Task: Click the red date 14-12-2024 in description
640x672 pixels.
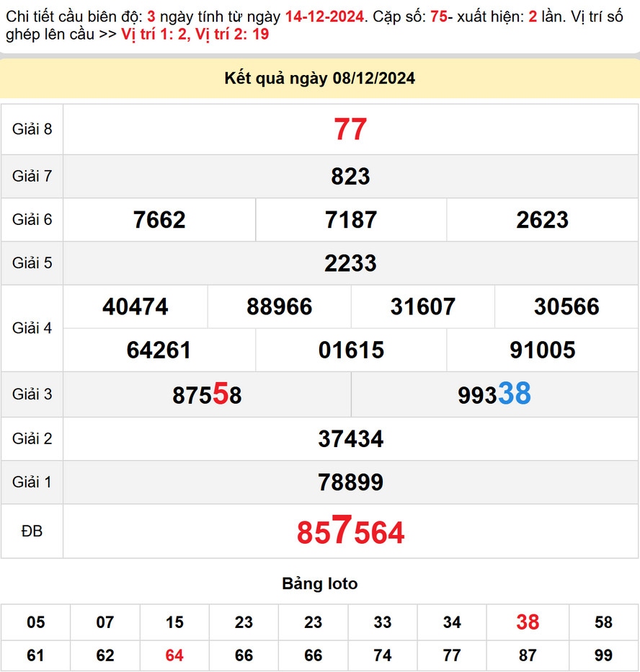Action: click(x=324, y=17)
